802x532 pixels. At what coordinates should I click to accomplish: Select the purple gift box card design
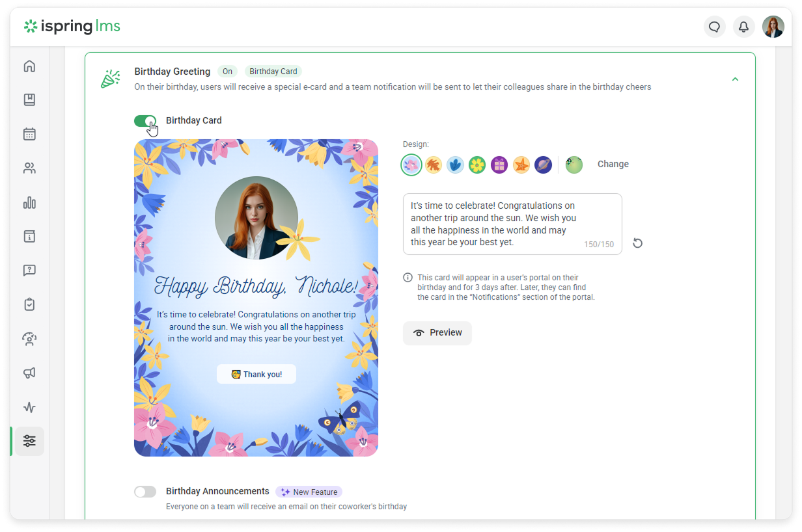[x=499, y=165]
